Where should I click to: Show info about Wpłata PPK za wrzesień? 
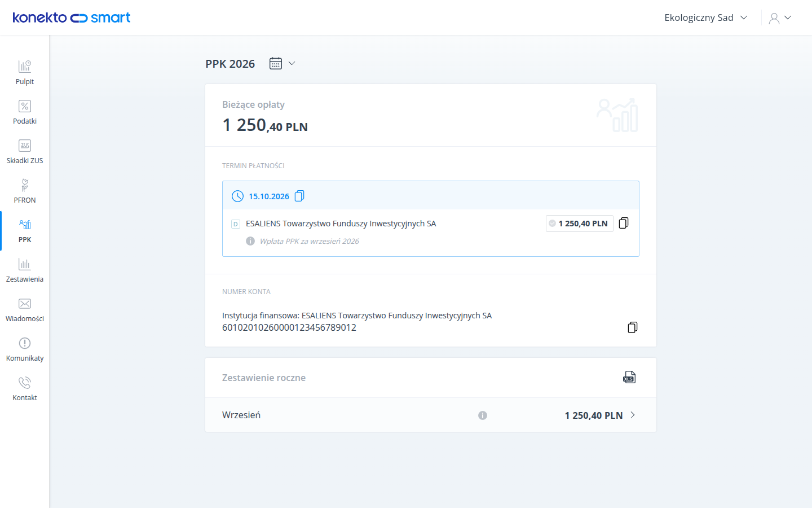click(x=250, y=241)
